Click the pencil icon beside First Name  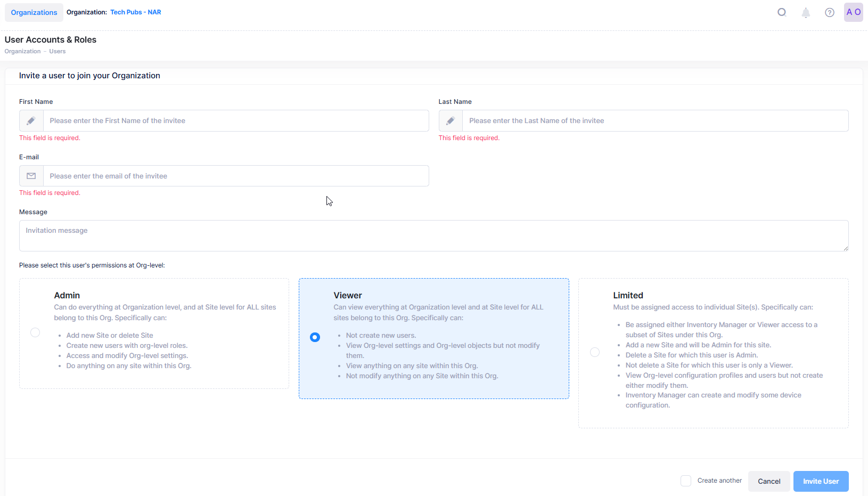[x=31, y=121]
